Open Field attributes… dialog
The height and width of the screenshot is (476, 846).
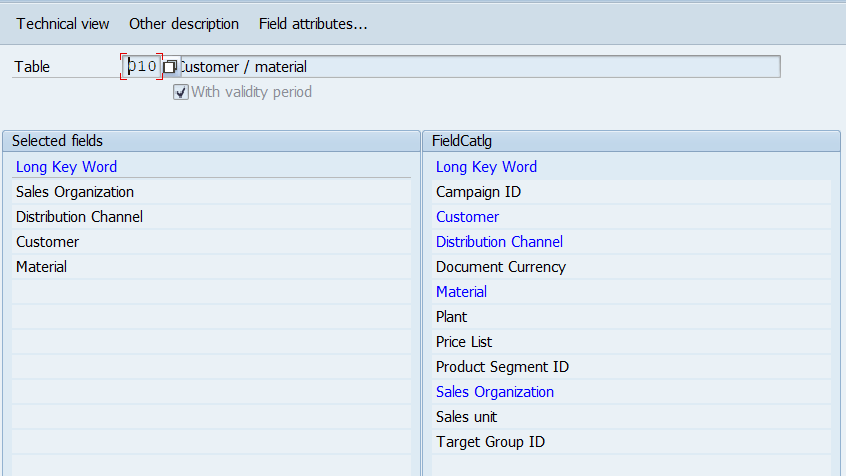tap(313, 24)
